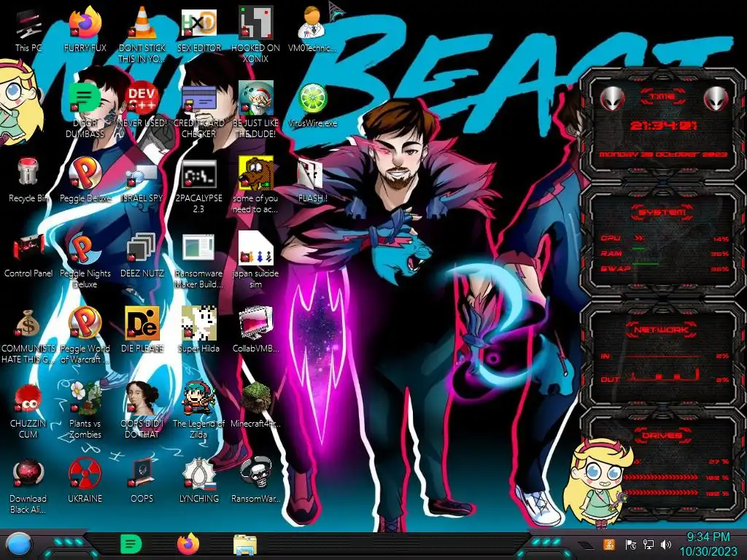Open the VM0Technic... desktop icon

312,29
